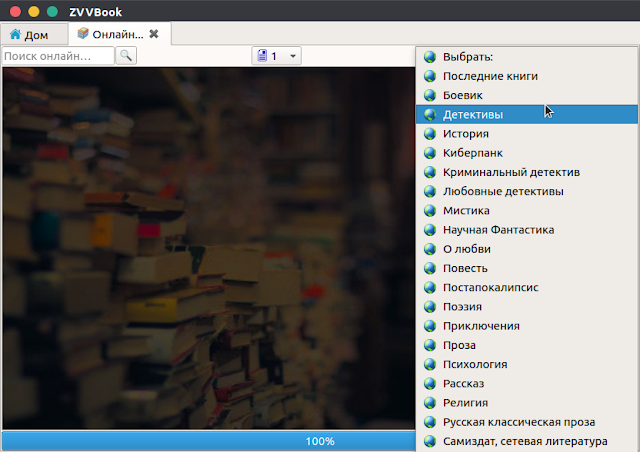Select the highlighted Детективы genre

click(527, 114)
